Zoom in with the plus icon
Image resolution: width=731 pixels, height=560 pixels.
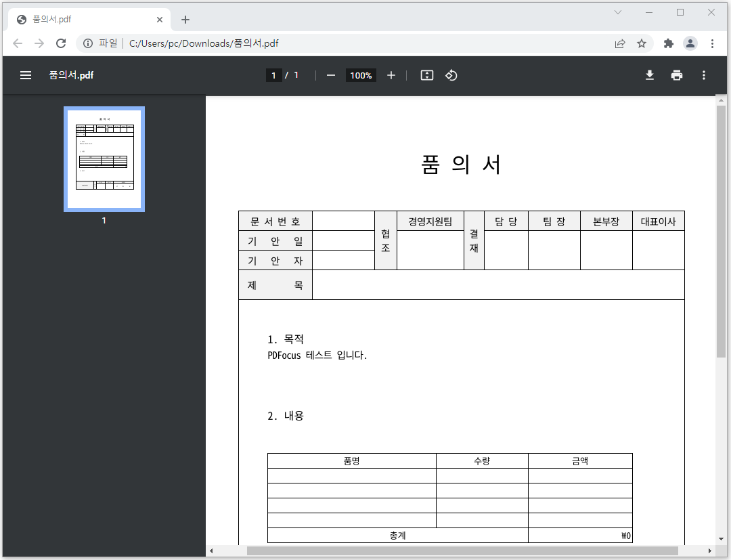(x=391, y=76)
